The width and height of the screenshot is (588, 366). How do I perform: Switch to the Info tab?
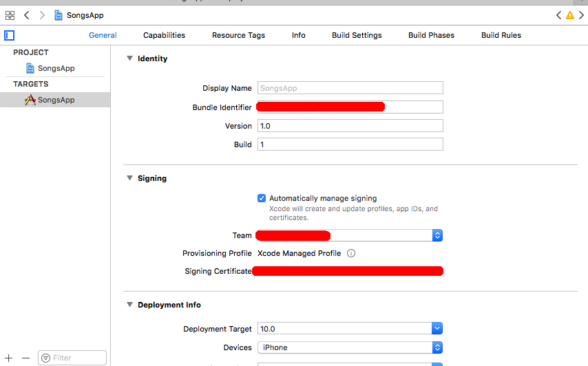299,35
